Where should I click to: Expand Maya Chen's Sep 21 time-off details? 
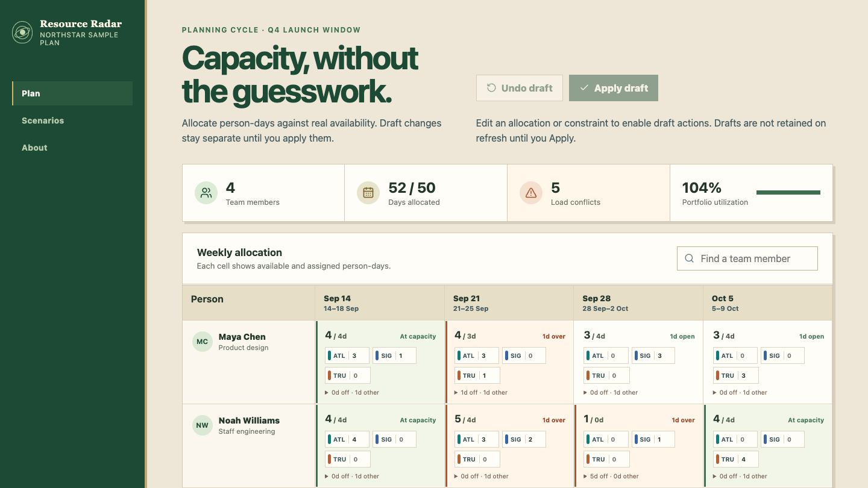(482, 392)
